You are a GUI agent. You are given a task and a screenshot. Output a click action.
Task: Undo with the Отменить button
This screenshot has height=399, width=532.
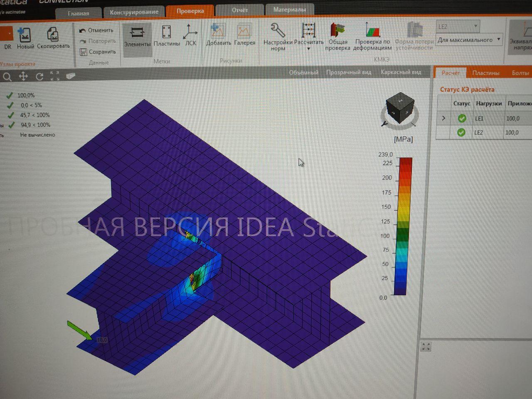point(96,30)
